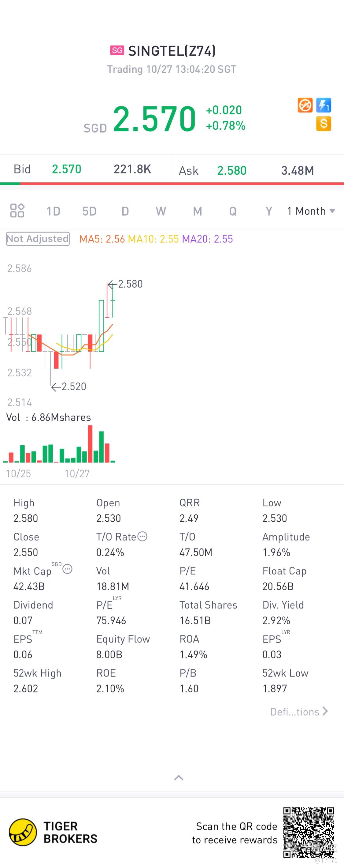The image size is (344, 868).
Task: Tap the P/E value 41.646
Action: click(x=194, y=586)
